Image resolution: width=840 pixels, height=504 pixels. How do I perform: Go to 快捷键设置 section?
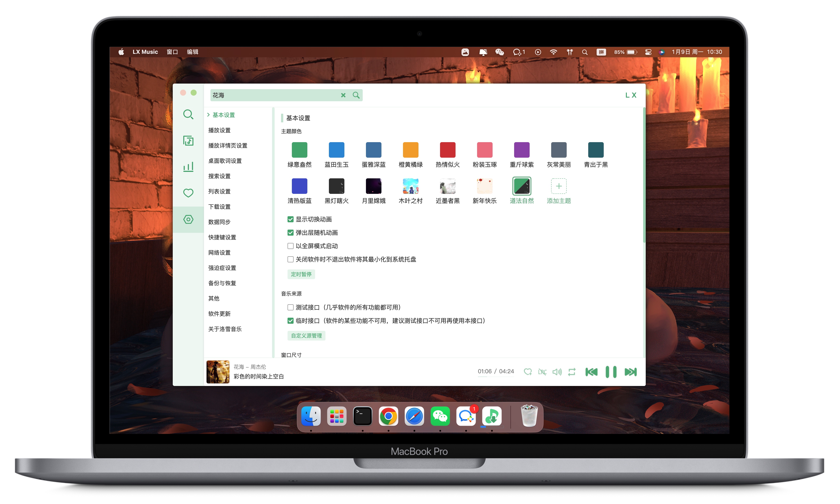click(222, 237)
